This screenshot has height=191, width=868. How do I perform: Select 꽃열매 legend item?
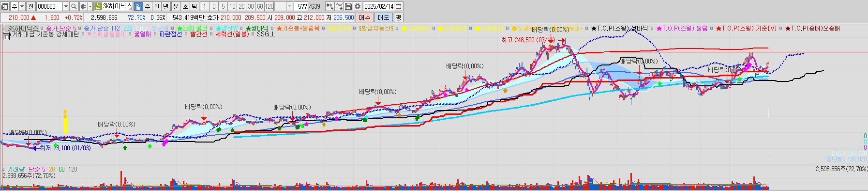[x=142, y=35]
